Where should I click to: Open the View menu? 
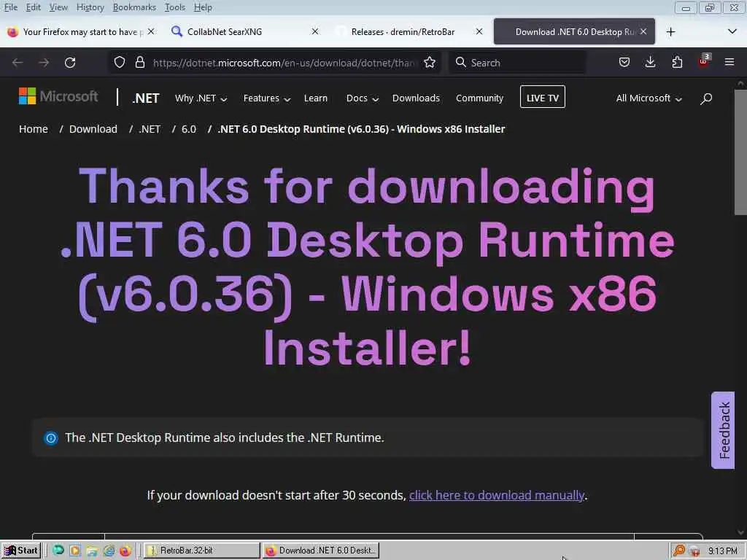(58, 7)
